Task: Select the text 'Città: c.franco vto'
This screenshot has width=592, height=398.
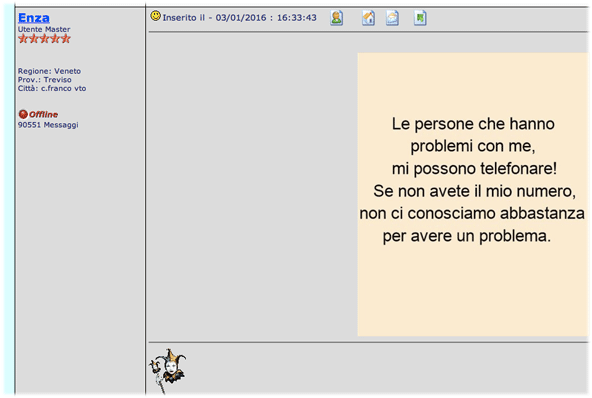Action: 52,88
